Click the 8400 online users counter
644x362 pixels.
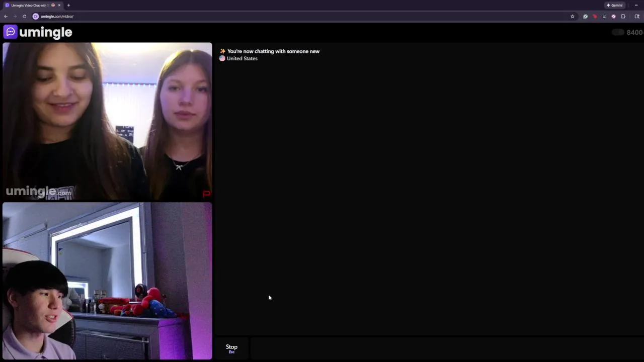[635, 32]
